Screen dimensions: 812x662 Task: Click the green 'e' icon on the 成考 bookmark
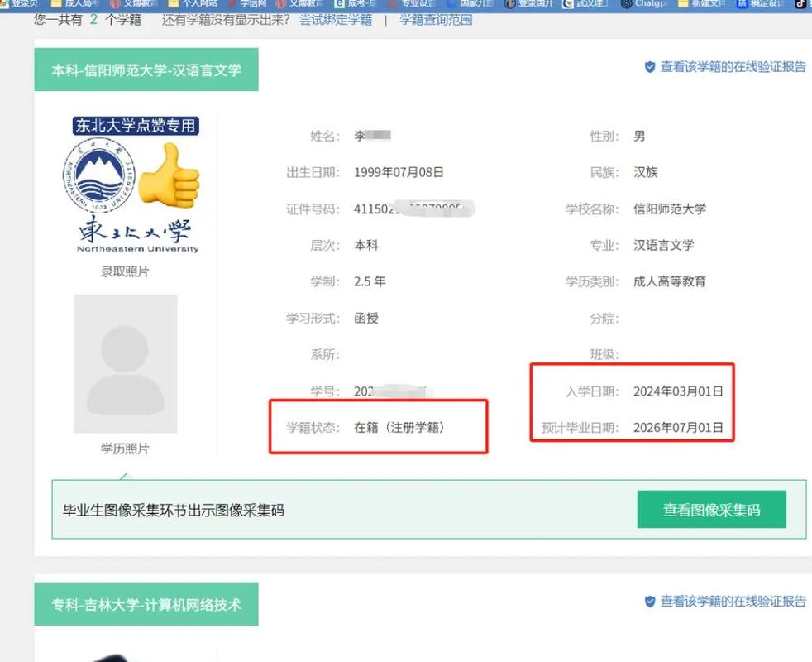tap(342, 4)
